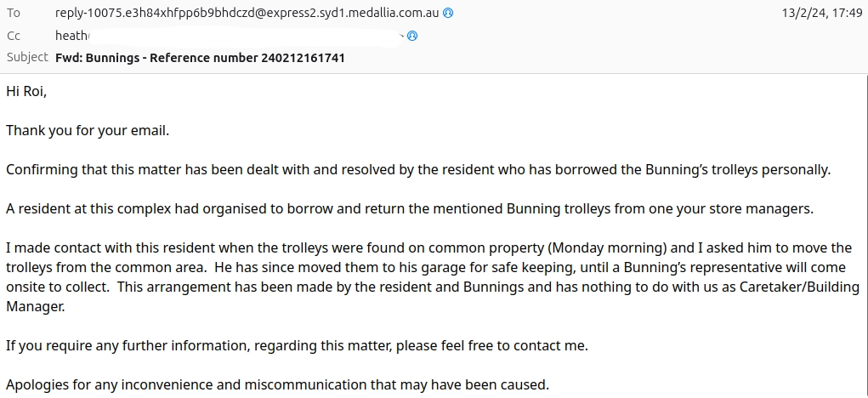
Task: Click the "Subject" header label
Action: point(27,58)
